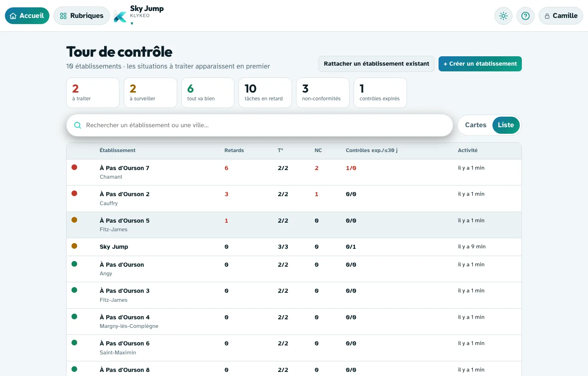588x376 pixels.
Task: Expand the Sky Jump establishment dropdown arrow
Action: (132, 24)
